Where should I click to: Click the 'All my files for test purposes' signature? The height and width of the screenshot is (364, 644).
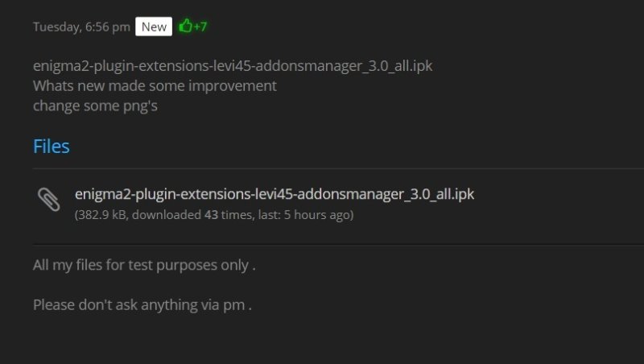(x=144, y=265)
